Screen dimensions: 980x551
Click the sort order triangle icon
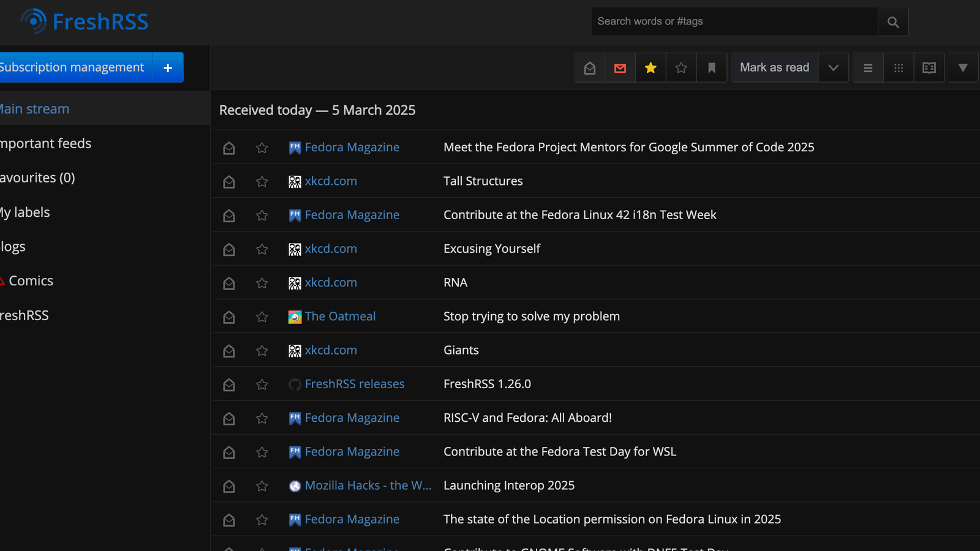(x=963, y=68)
